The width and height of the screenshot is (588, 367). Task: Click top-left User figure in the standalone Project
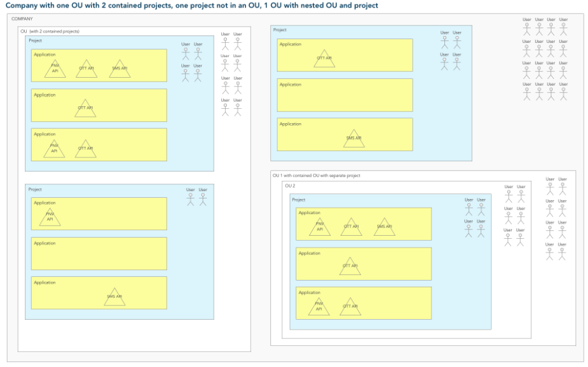tap(444, 42)
